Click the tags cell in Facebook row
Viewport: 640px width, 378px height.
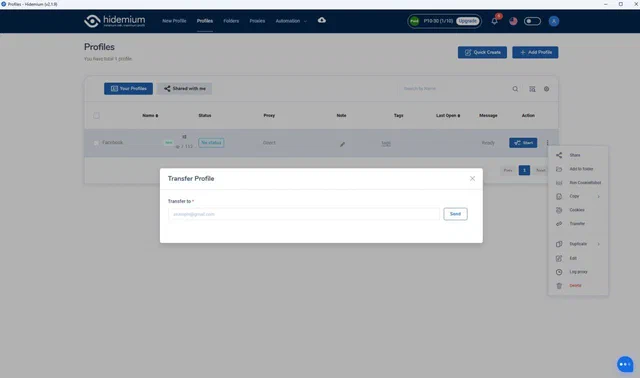(x=386, y=143)
